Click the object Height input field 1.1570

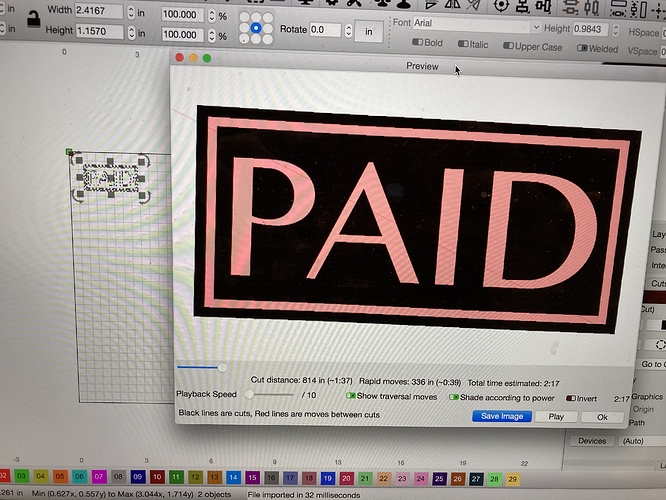click(x=99, y=31)
